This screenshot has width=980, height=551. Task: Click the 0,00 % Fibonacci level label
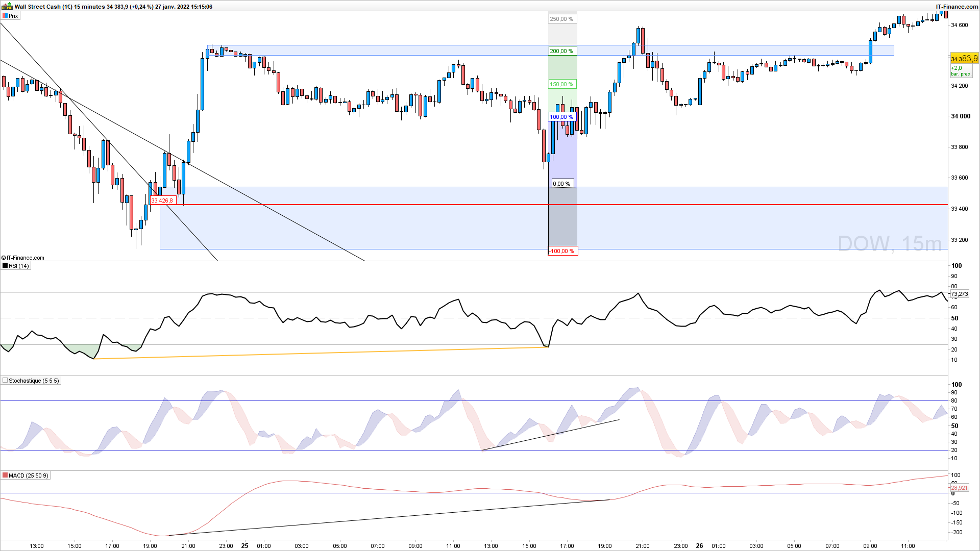pos(561,184)
